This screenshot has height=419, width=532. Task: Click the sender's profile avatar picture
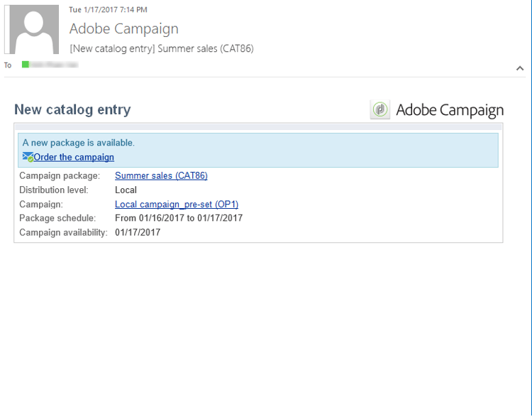click(x=31, y=29)
